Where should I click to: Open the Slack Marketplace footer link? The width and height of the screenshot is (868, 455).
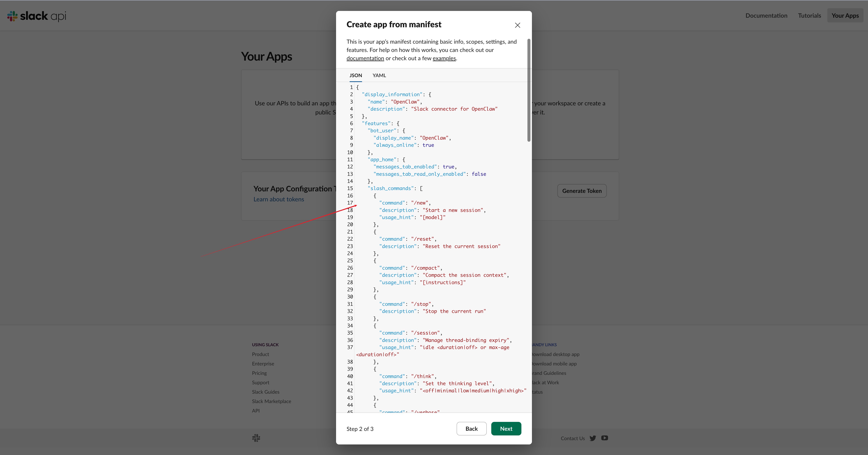(272, 402)
